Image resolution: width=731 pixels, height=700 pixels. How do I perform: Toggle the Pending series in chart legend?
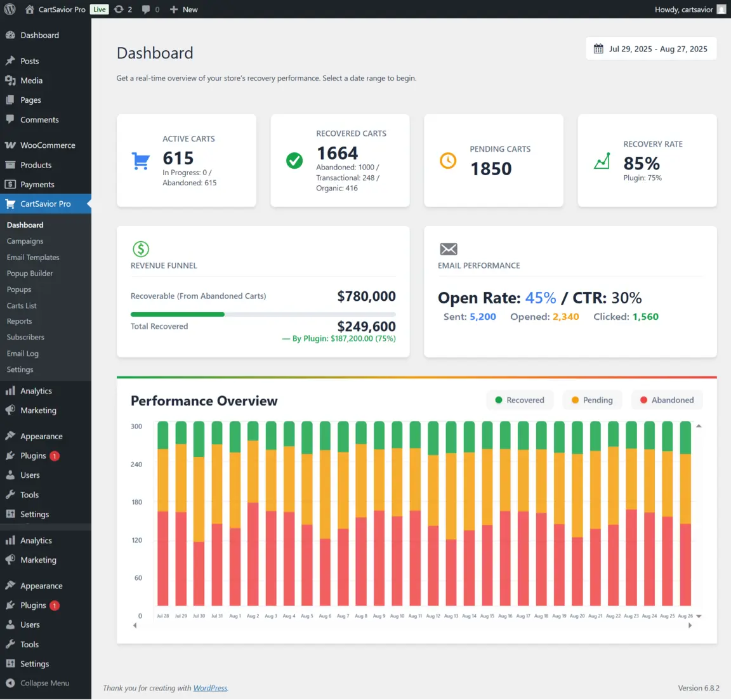coord(592,400)
